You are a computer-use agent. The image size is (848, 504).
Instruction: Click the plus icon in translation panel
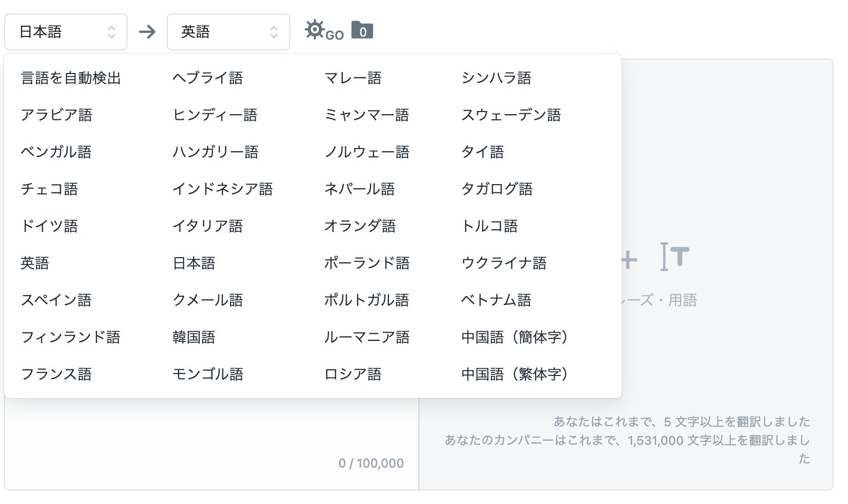coord(629,260)
